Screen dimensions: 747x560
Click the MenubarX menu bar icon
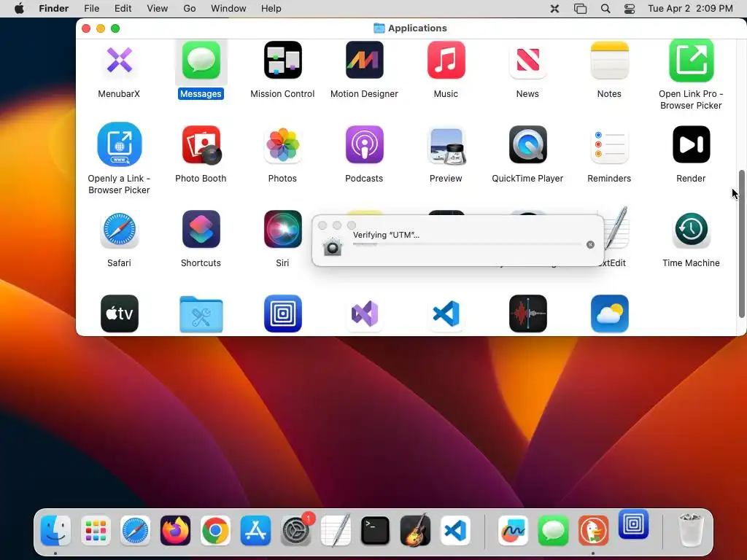tap(554, 9)
